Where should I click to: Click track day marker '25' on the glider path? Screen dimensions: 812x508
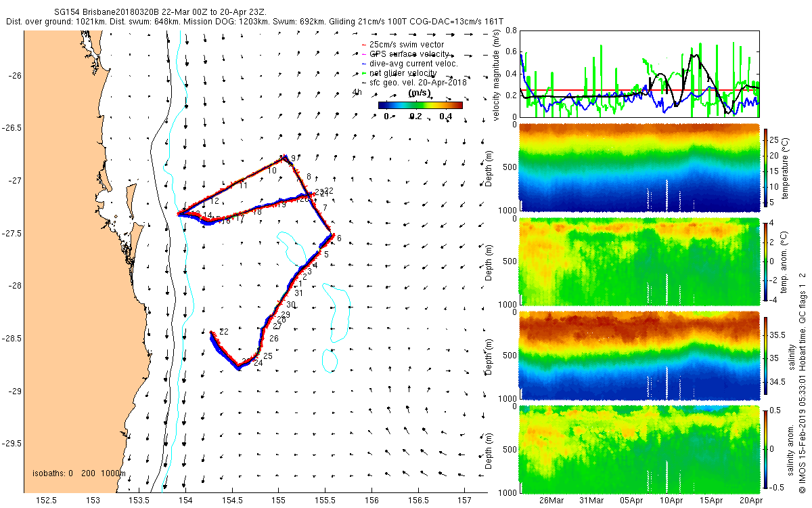point(268,356)
